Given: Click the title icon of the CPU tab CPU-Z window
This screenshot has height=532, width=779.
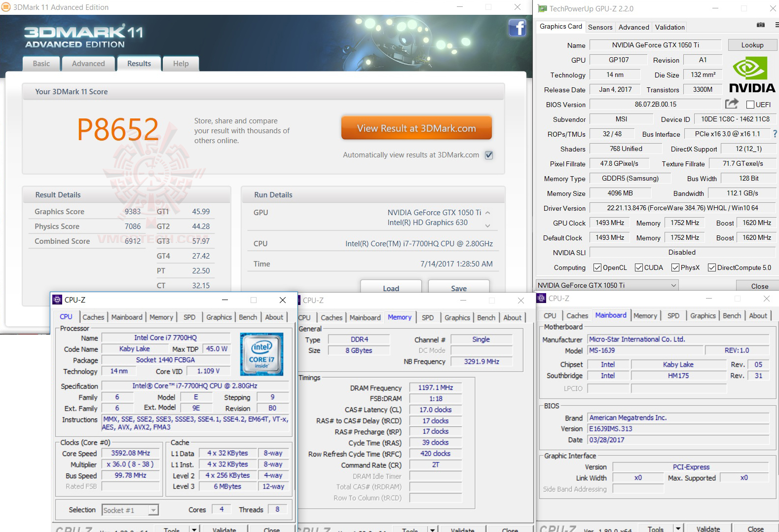Looking at the screenshot, I should (57, 300).
